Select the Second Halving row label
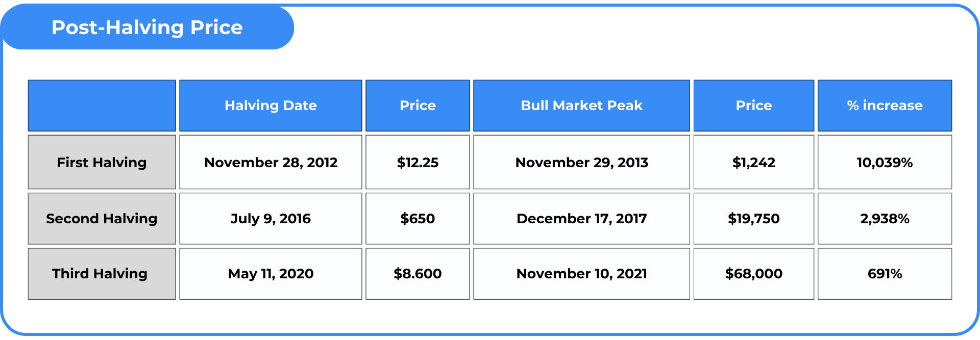The width and height of the screenshot is (980, 340). click(102, 218)
